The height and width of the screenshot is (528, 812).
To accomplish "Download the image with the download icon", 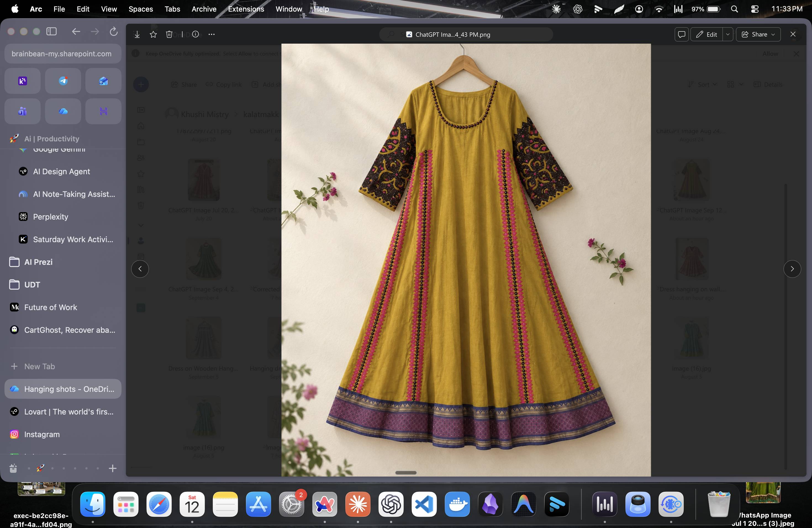I will (x=137, y=35).
